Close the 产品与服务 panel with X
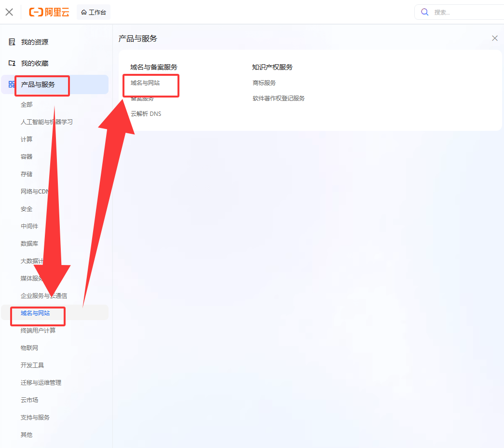Viewport: 504px width, 448px height. click(x=494, y=38)
